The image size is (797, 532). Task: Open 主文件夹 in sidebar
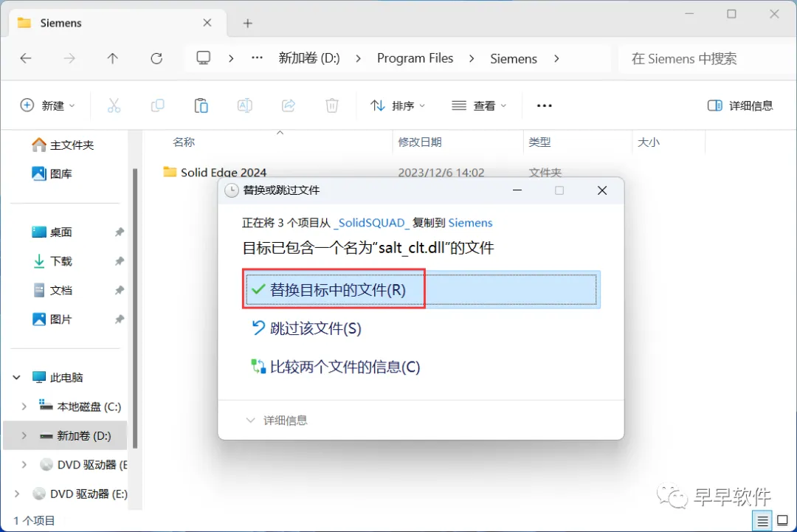[63, 145]
